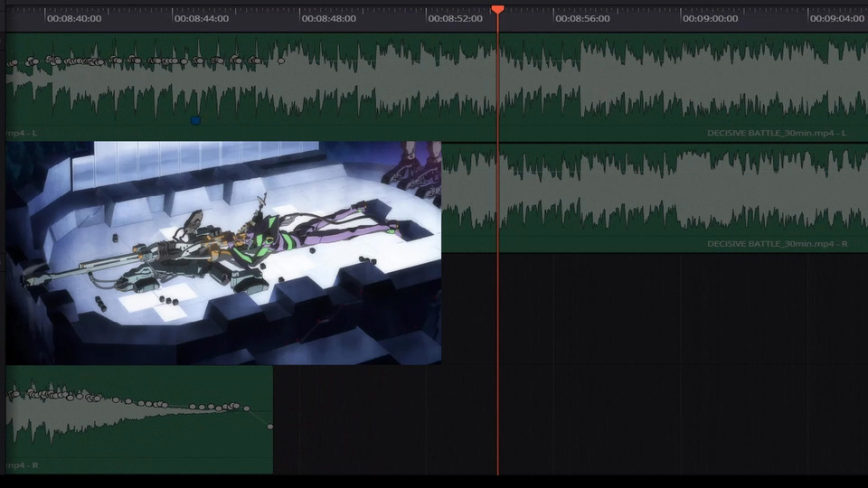Viewport: 868px width, 488px height.
Task: Click the last volume keyframe on top audio clip
Action: pyautogui.click(x=281, y=61)
